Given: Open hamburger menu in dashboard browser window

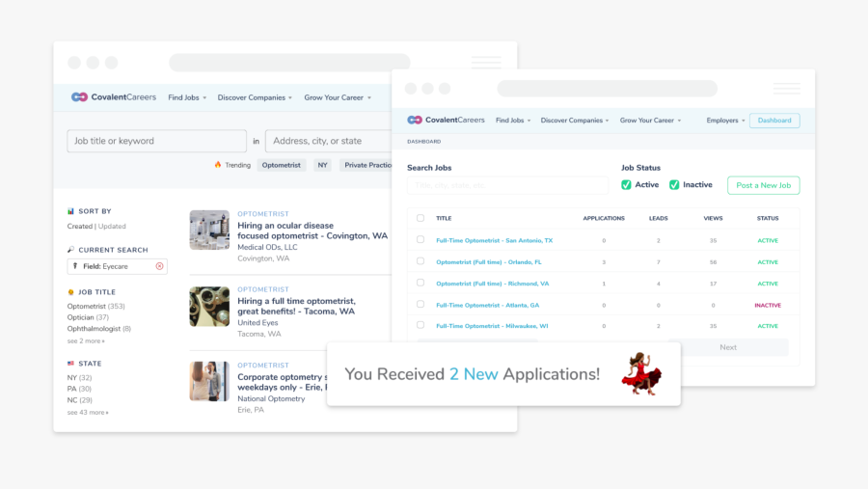Looking at the screenshot, I should coord(786,89).
